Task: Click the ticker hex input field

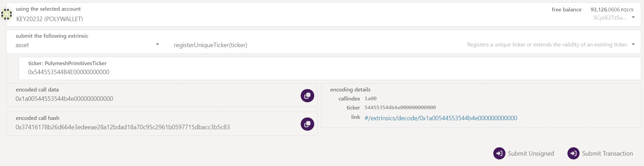Action: coord(69,72)
